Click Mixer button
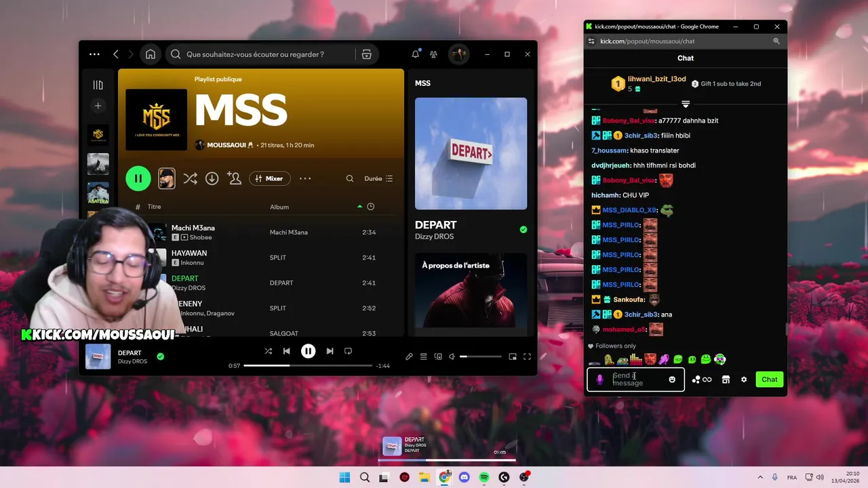868x488 pixels. click(x=269, y=179)
